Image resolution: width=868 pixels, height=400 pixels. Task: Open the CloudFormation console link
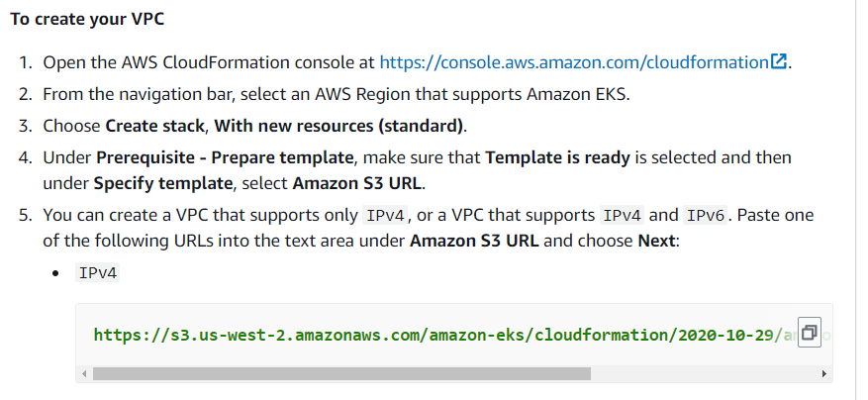(574, 62)
